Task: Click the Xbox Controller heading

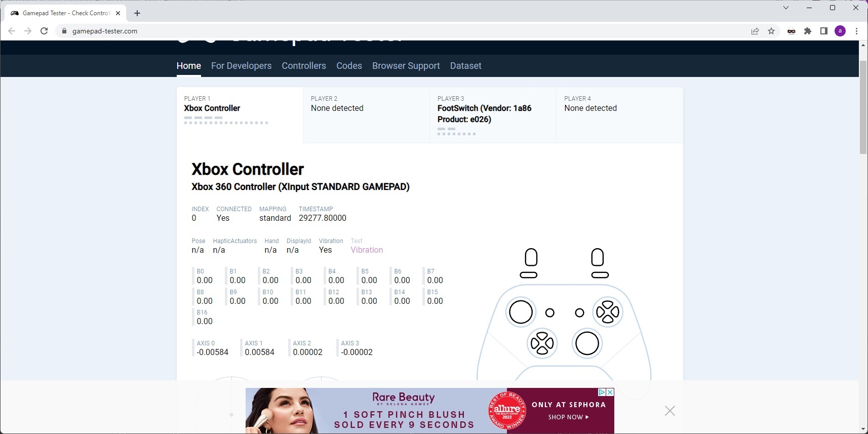Action: [x=248, y=169]
